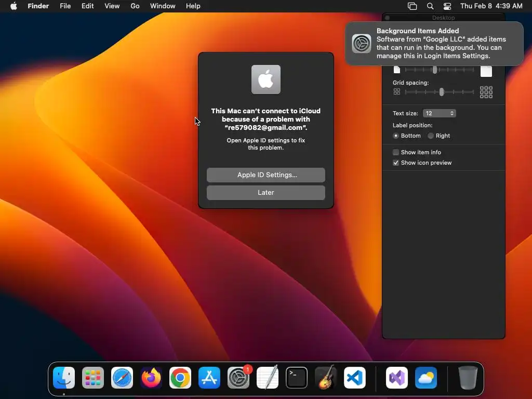Open TextEdit from the Dock
Viewport: 532px width, 399px height.
pyautogui.click(x=268, y=378)
